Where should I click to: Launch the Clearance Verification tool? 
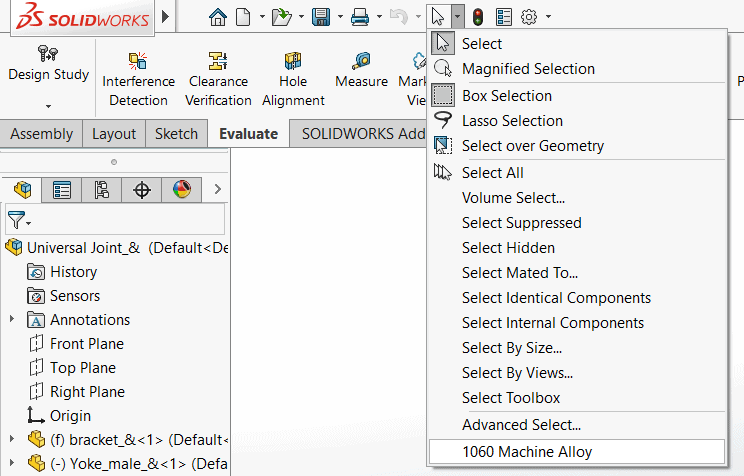point(218,78)
